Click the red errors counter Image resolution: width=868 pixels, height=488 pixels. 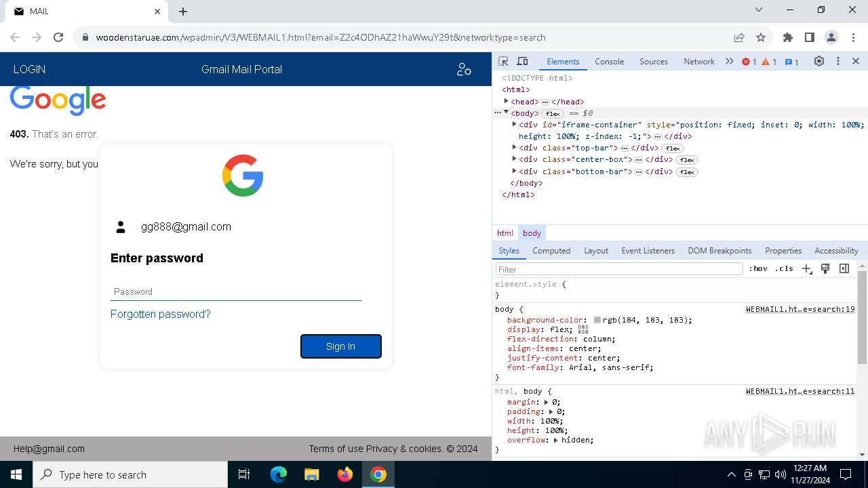tap(749, 62)
